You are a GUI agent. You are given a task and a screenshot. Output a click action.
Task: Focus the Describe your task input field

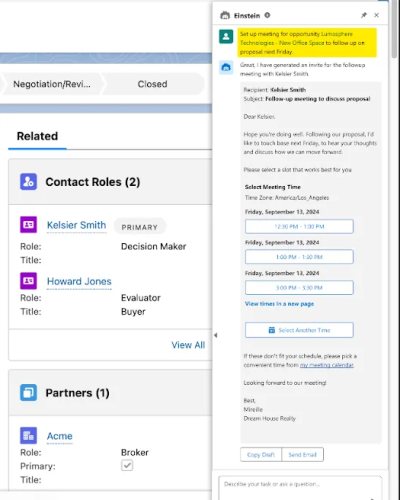300,487
